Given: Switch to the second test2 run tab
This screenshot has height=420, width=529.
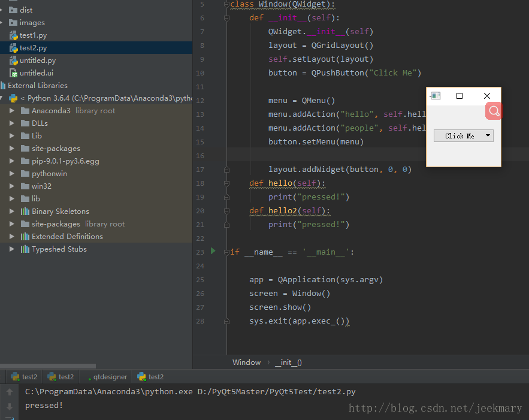Looking at the screenshot, I should point(61,377).
